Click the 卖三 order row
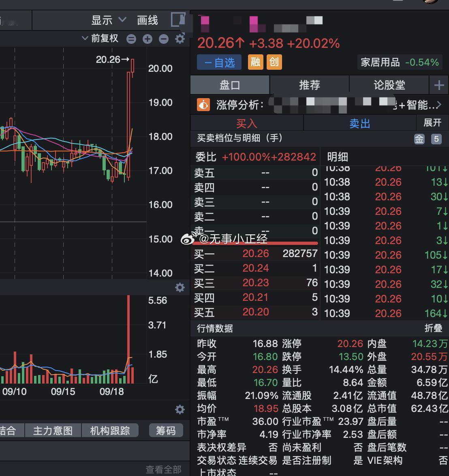The width and height of the screenshot is (449, 476). [x=255, y=202]
